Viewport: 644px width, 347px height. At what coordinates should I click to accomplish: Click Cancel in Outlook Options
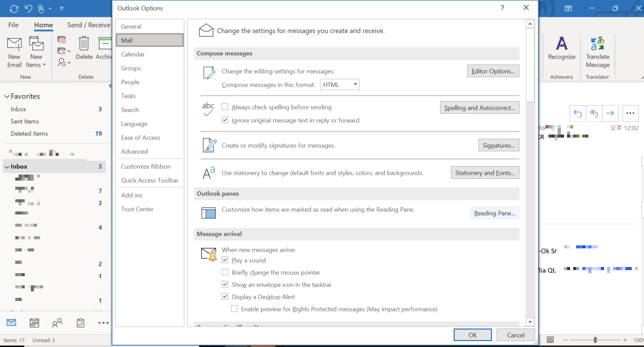click(516, 335)
